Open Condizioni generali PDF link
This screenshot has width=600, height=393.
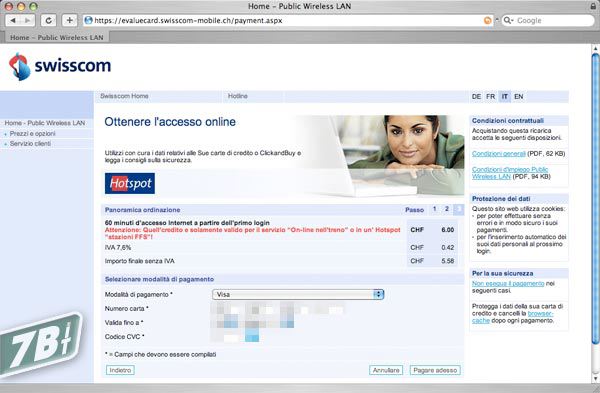tap(499, 153)
